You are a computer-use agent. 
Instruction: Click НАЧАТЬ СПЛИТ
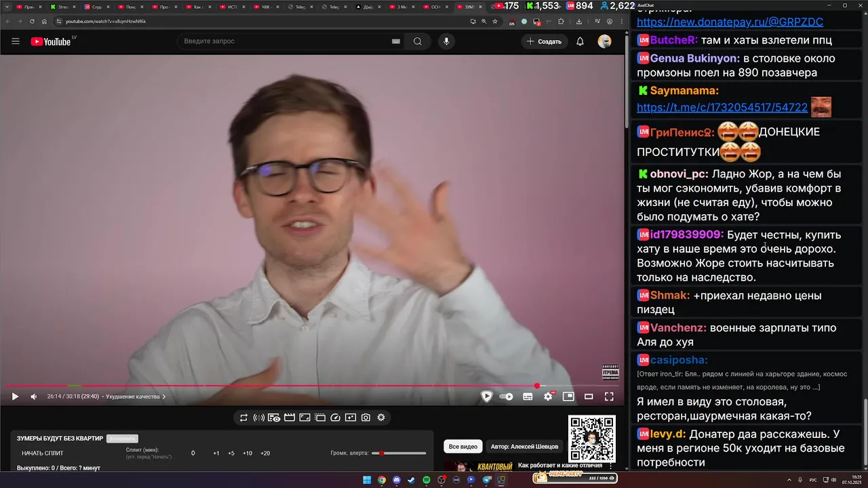tap(43, 453)
